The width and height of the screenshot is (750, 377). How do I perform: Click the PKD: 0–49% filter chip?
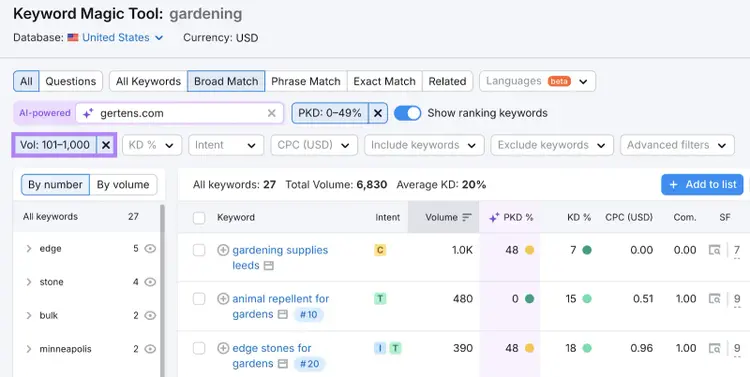[x=330, y=113]
